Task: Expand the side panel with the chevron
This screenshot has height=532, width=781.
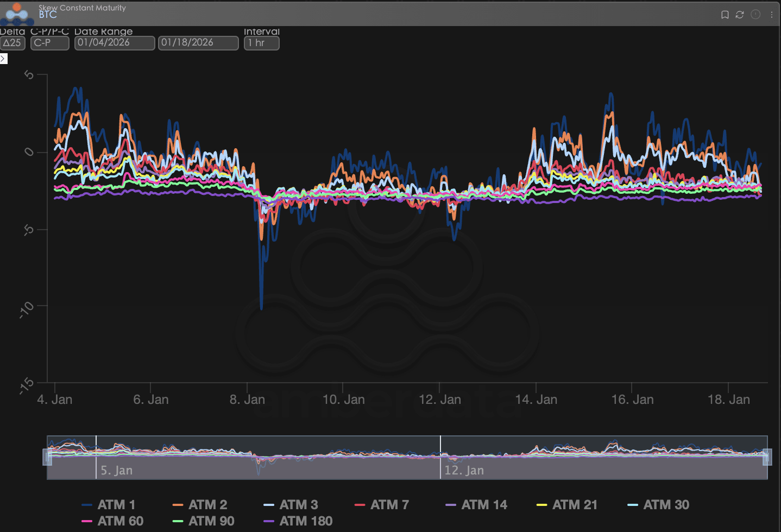Action: coord(3,58)
